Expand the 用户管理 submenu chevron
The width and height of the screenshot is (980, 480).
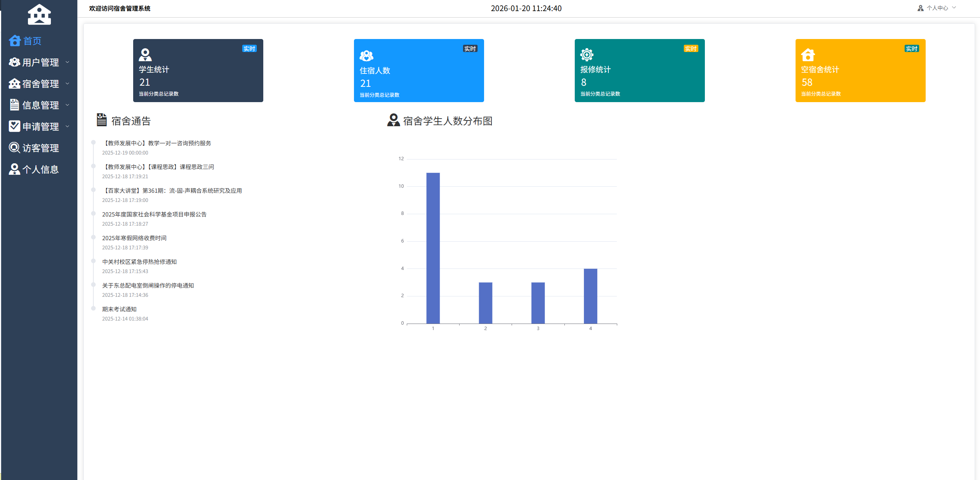pos(67,62)
